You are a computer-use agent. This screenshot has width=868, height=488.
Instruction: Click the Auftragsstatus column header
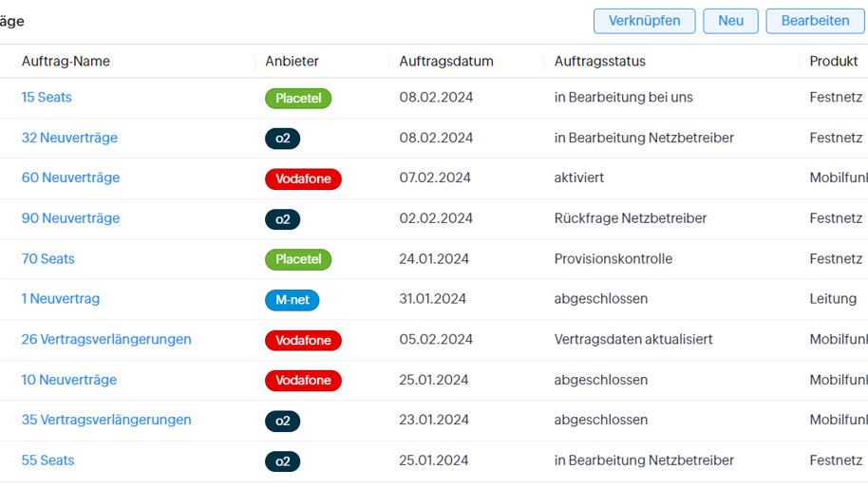[x=599, y=62]
